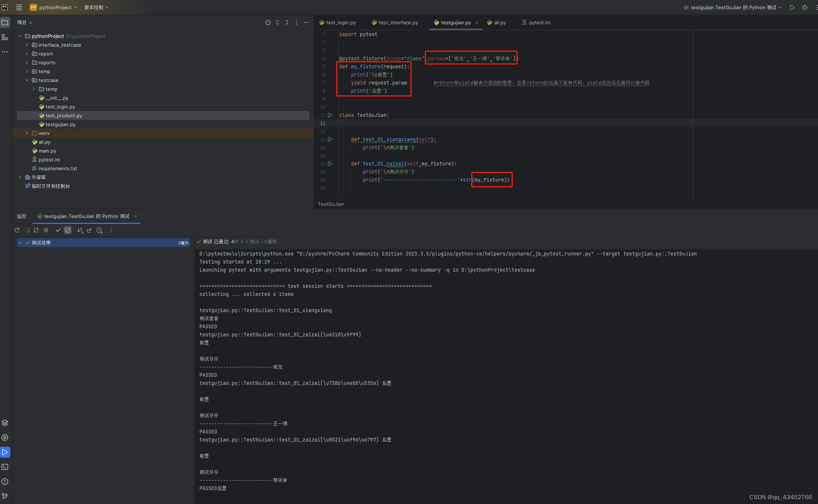This screenshot has width=818, height=504.
Task: Open the 版本控制 version control menu
Action: pyautogui.click(x=96, y=7)
